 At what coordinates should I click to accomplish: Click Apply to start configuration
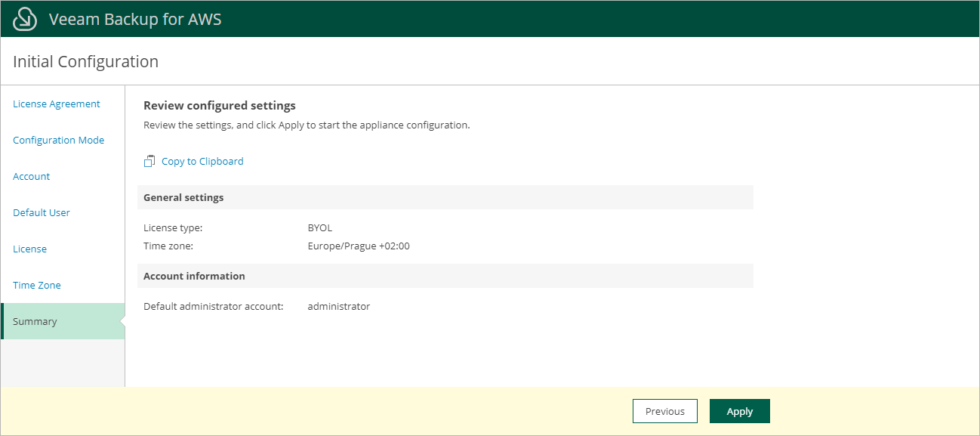point(739,411)
